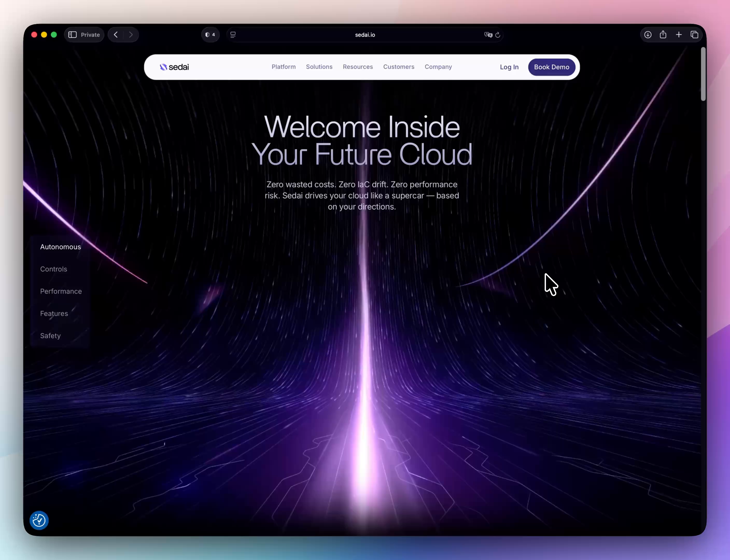Click the yellow minimize window button
Viewport: 730px width, 560px height.
[44, 35]
